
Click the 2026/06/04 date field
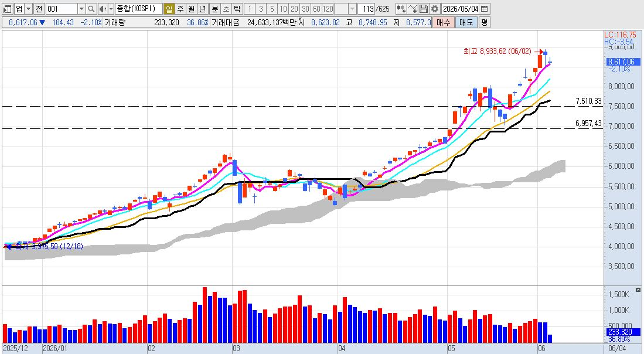click(460, 9)
